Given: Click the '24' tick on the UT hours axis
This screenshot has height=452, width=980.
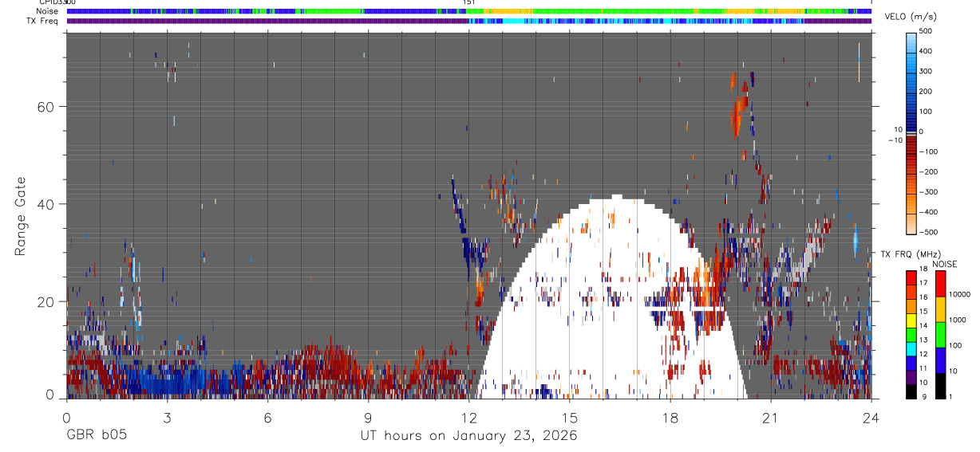Looking at the screenshot, I should pyautogui.click(x=871, y=419).
